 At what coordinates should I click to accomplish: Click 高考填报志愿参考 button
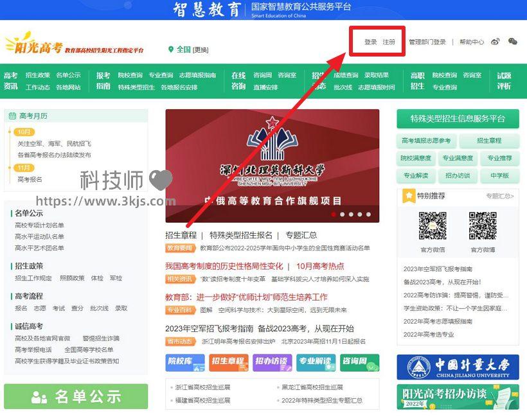pyautogui.click(x=426, y=141)
